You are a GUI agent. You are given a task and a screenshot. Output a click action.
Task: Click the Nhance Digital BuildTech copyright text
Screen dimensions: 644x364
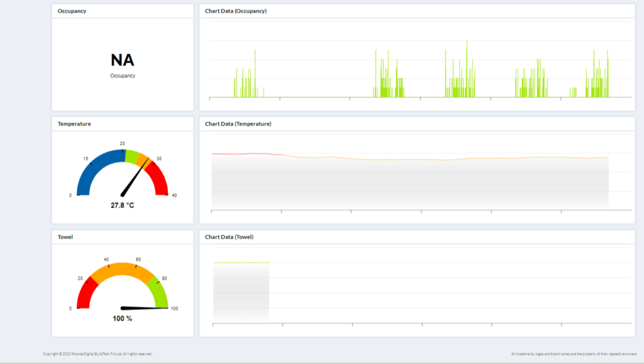coord(97,354)
